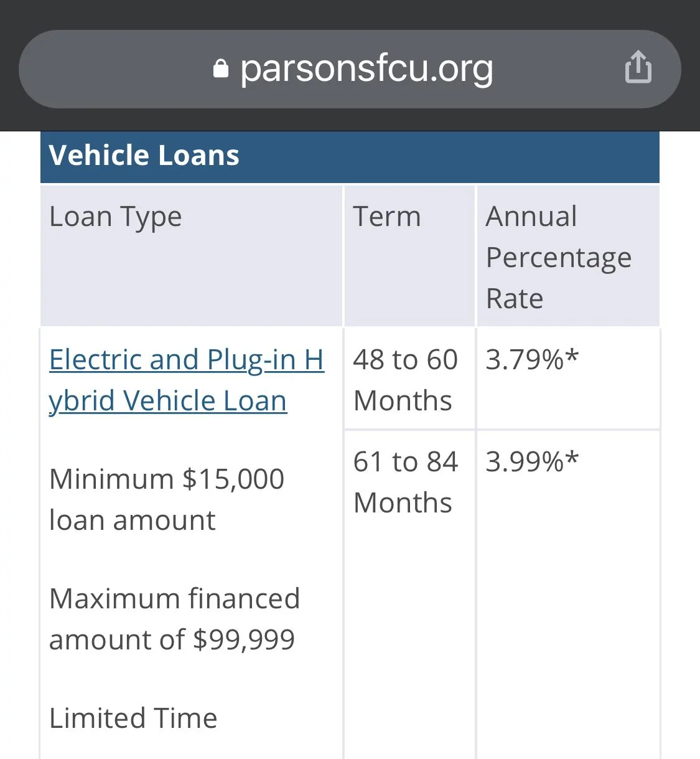This screenshot has width=700, height=759.
Task: Tap the Annual Percentage Rate column header
Action: pyautogui.click(x=568, y=256)
